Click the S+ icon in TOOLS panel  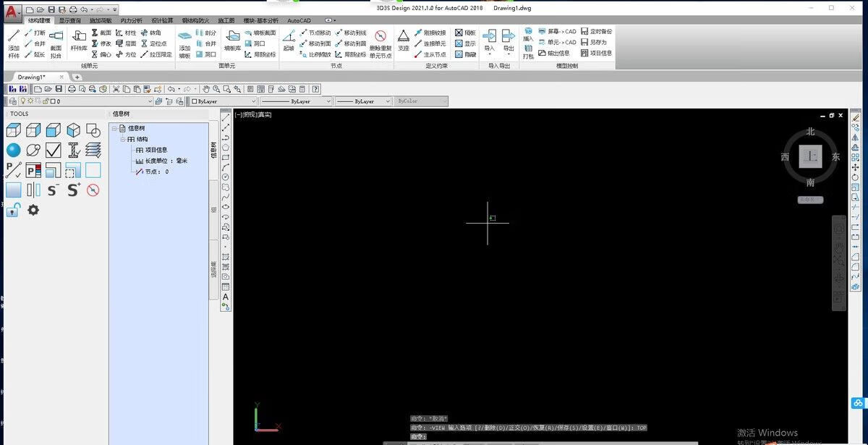[x=73, y=190]
